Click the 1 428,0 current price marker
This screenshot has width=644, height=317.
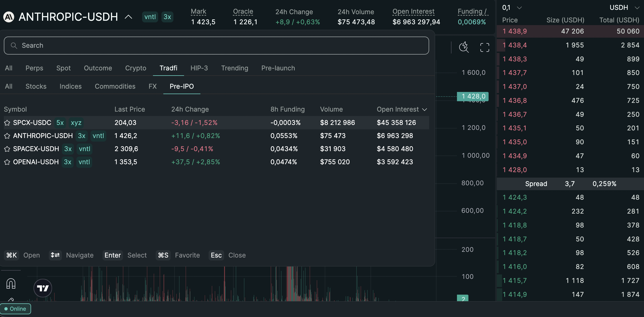tap(473, 96)
